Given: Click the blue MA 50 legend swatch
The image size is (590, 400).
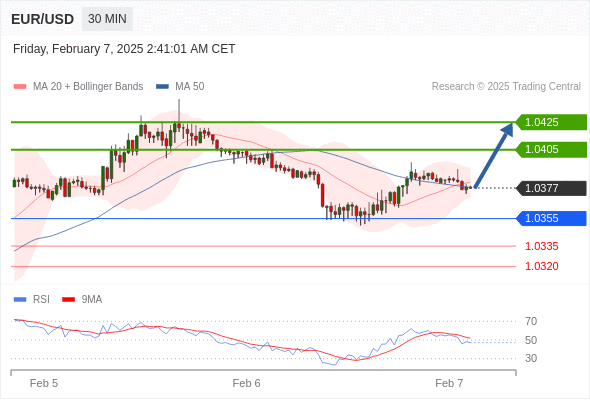Looking at the screenshot, I should pos(163,87).
